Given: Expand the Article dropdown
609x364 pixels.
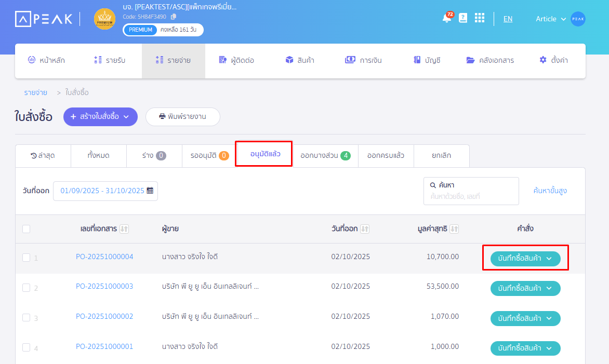Looking at the screenshot, I should [552, 19].
